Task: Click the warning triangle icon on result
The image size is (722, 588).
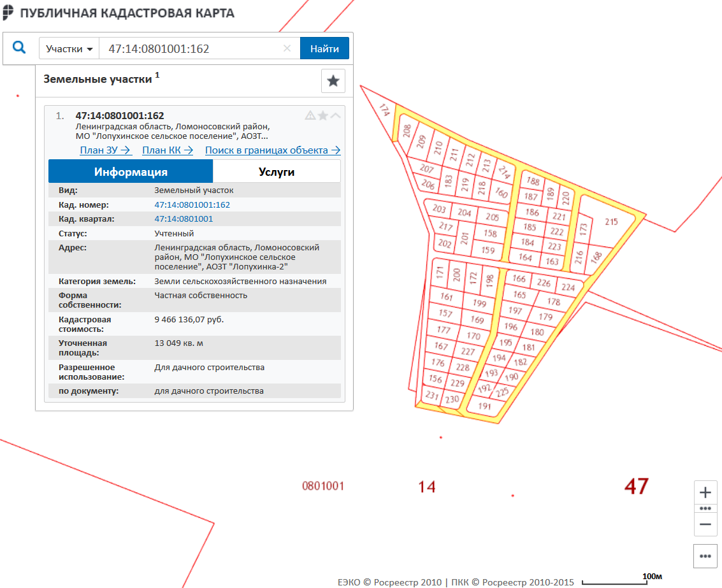Action: (310, 115)
